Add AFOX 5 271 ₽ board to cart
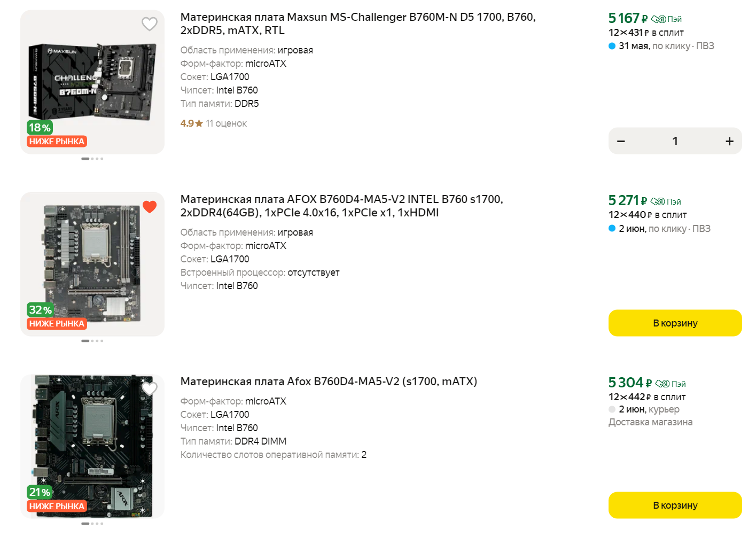This screenshot has width=756, height=537. coord(675,323)
